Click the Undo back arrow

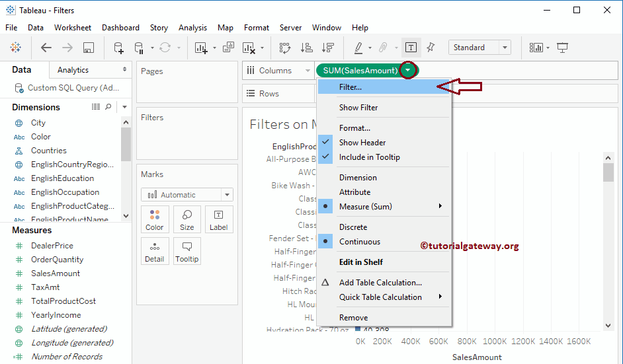(46, 48)
